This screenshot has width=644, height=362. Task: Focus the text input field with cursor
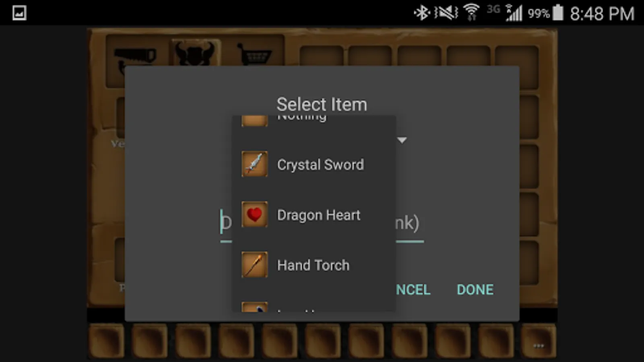(x=322, y=223)
